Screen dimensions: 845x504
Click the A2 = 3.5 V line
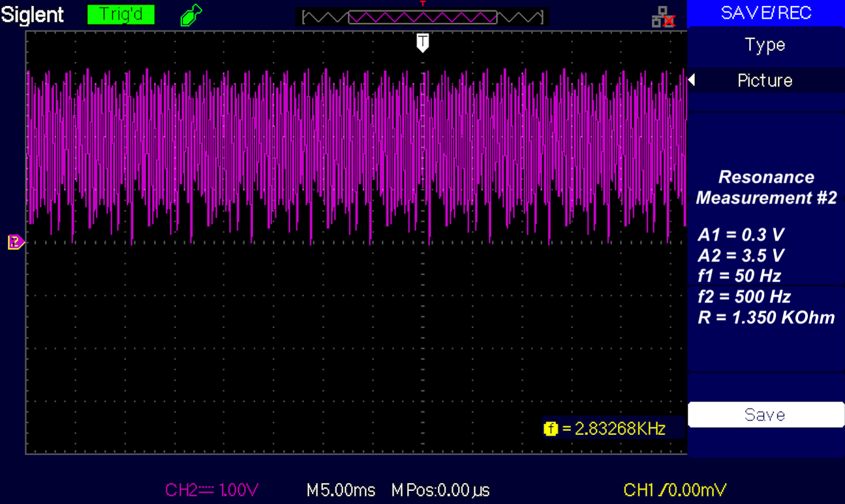[741, 255]
